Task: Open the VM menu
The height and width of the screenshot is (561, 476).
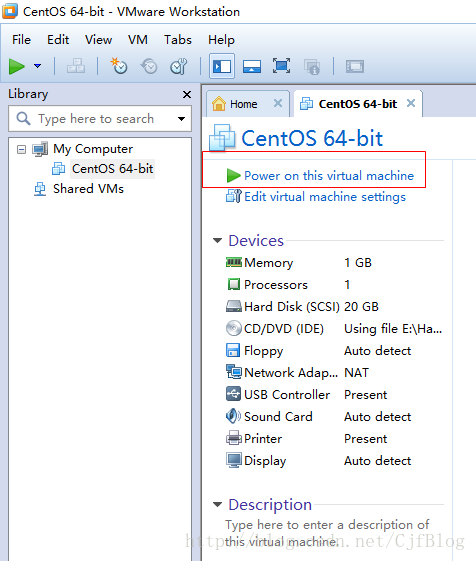Action: (138, 40)
